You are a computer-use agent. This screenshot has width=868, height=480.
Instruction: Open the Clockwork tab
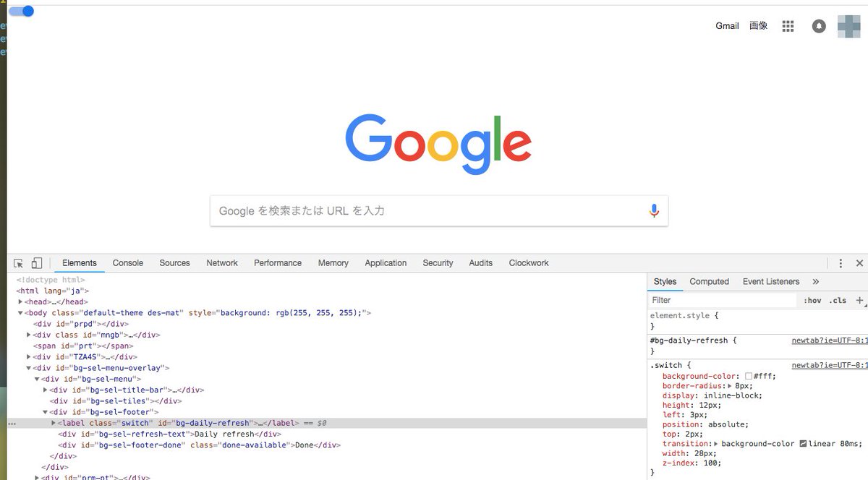[529, 263]
